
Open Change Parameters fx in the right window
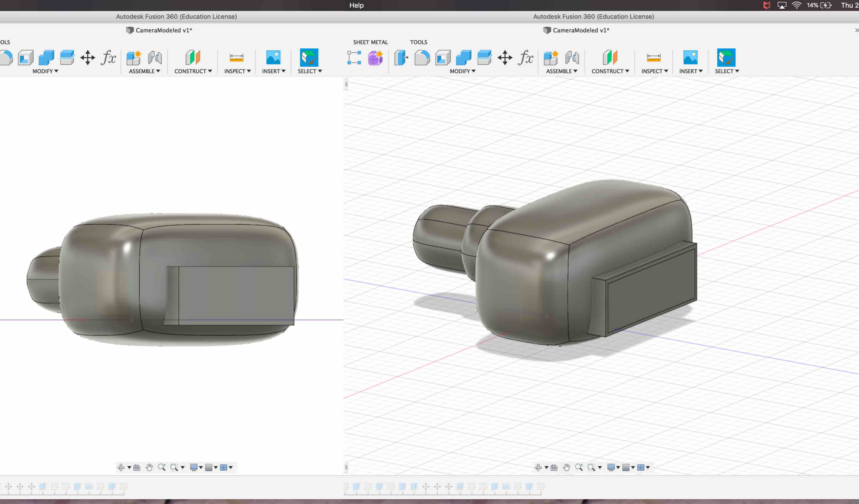point(526,58)
